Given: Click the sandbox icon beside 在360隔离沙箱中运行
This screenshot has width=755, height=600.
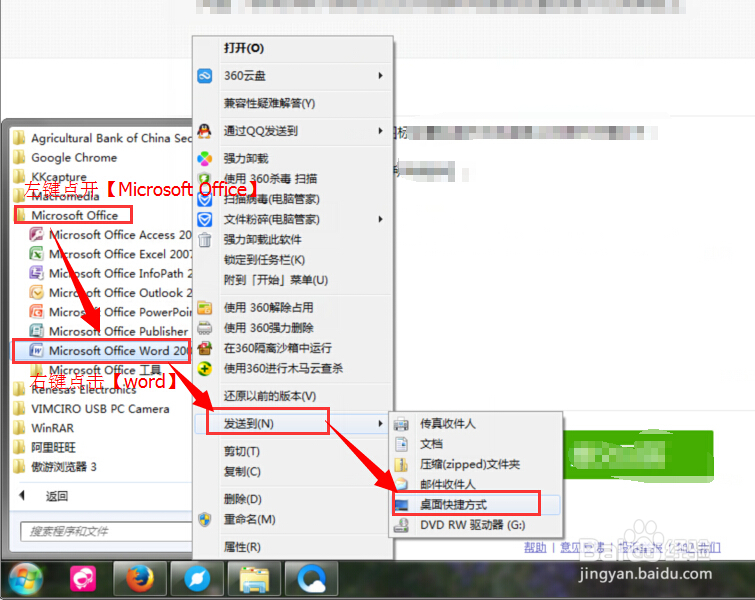Looking at the screenshot, I should click(205, 348).
